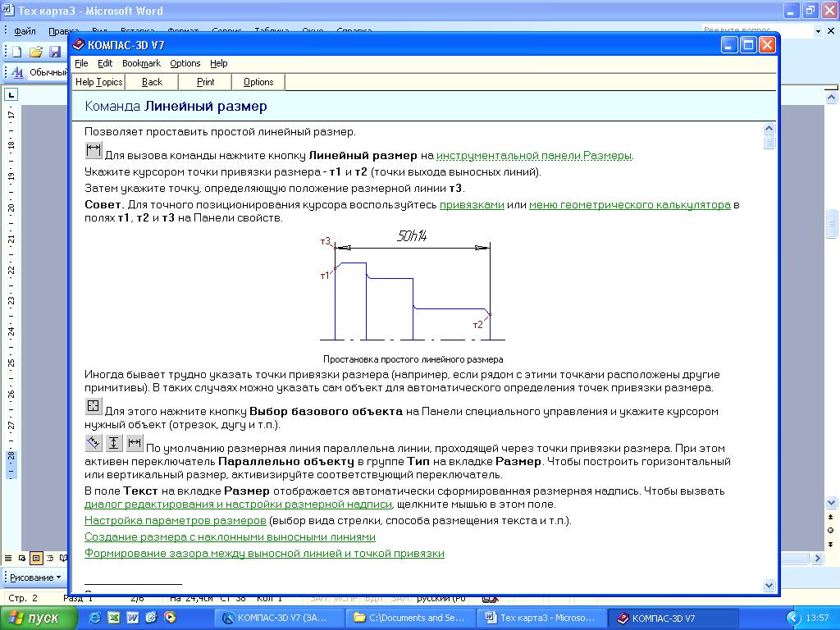Open link Настройка параметров размеров
The image size is (840, 630).
176,521
